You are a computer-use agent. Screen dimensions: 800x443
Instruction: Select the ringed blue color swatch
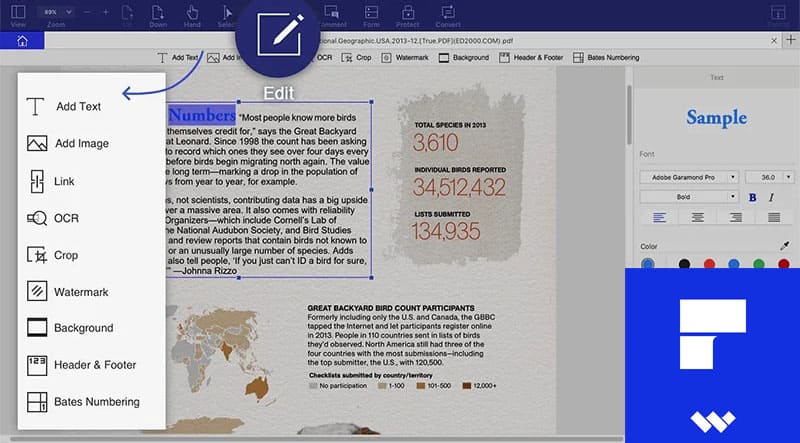pyautogui.click(x=647, y=264)
